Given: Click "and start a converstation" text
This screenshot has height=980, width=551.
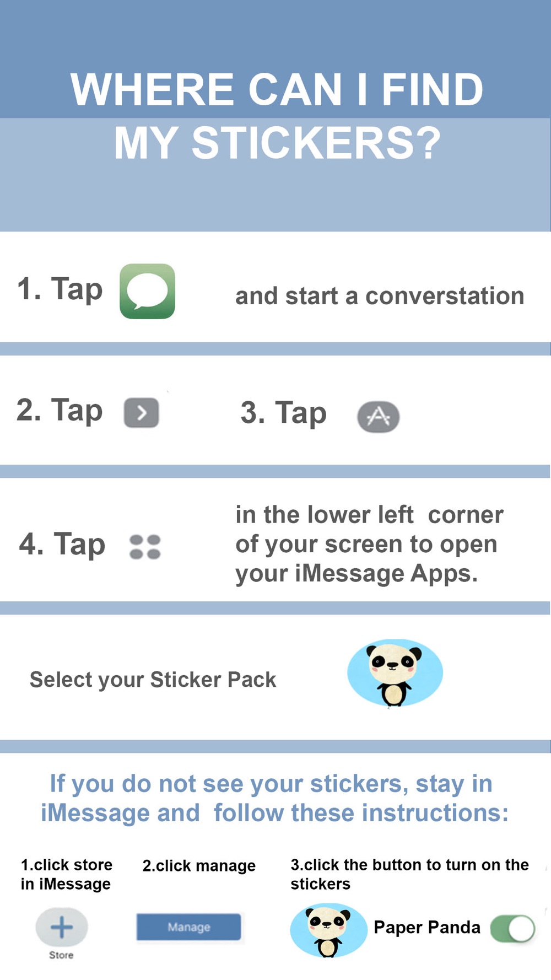Looking at the screenshot, I should click(x=380, y=296).
